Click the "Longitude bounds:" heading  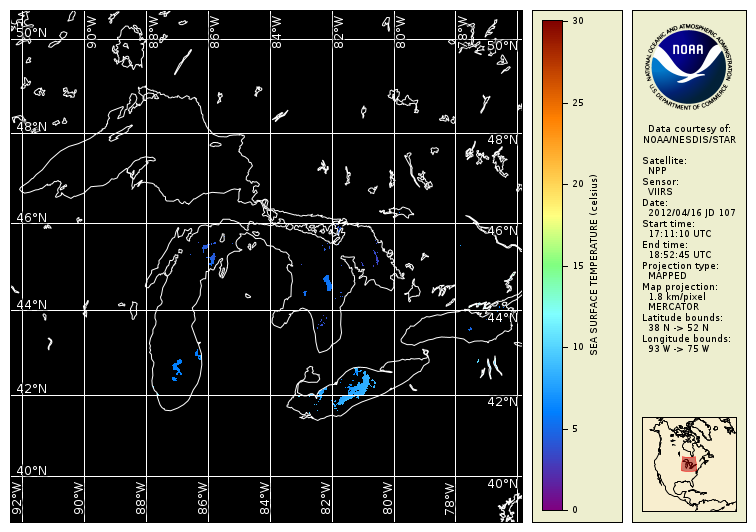coord(687,339)
